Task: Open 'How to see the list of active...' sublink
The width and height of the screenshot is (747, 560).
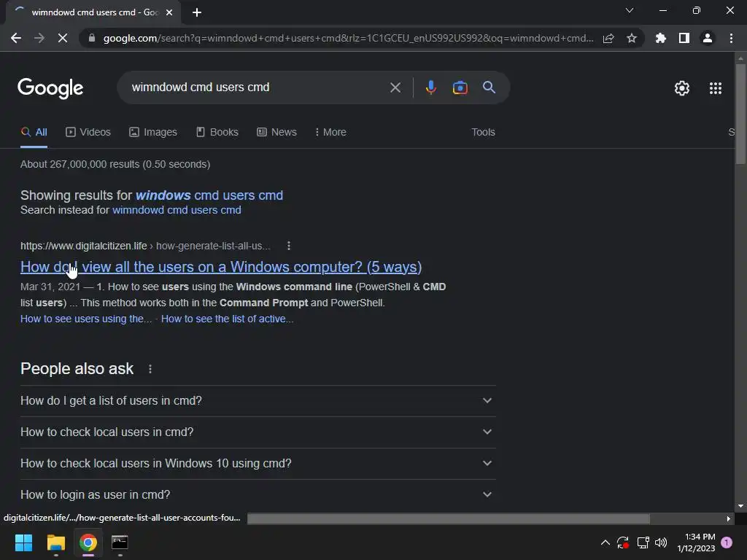Action: tap(228, 319)
